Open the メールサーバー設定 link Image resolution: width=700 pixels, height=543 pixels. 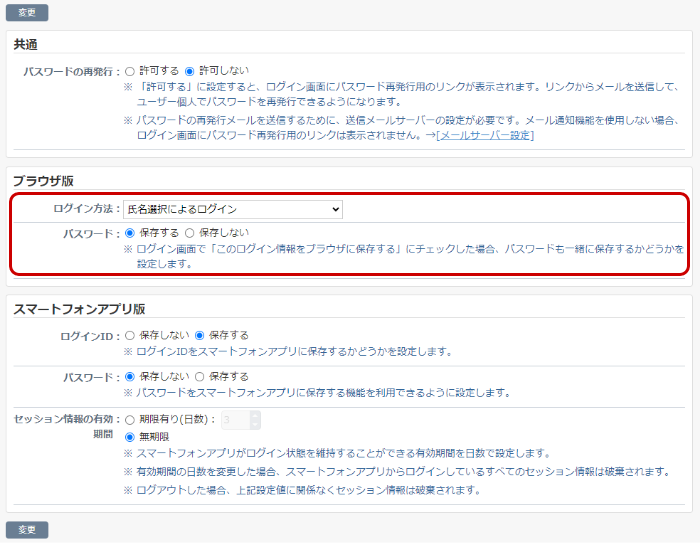(x=485, y=135)
